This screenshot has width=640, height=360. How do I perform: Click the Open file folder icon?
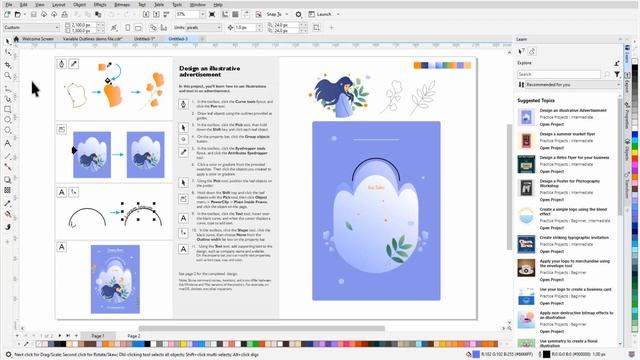pos(18,14)
